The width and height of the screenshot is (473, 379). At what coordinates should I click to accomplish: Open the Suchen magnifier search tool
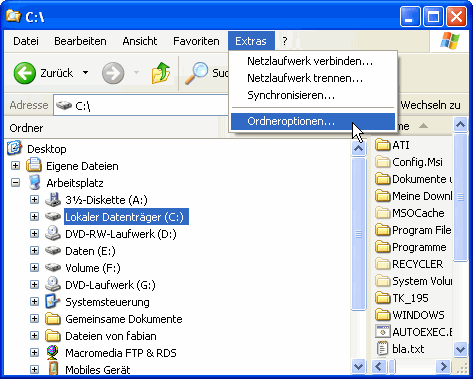click(196, 73)
